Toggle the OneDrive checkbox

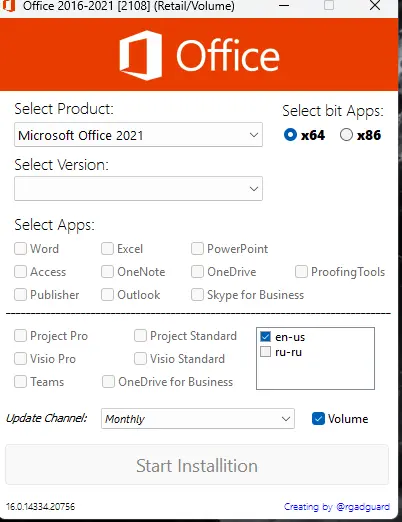click(x=197, y=271)
